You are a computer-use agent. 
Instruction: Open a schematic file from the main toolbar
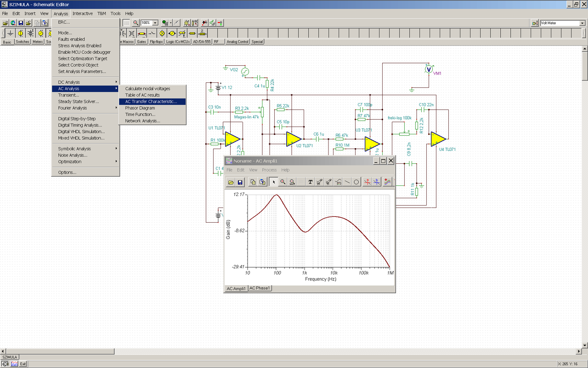(x=5, y=23)
